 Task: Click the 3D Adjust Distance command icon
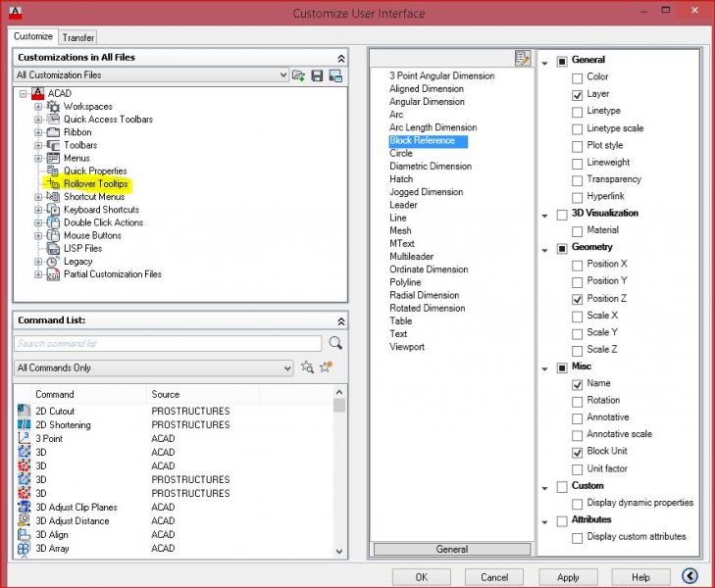click(24, 520)
